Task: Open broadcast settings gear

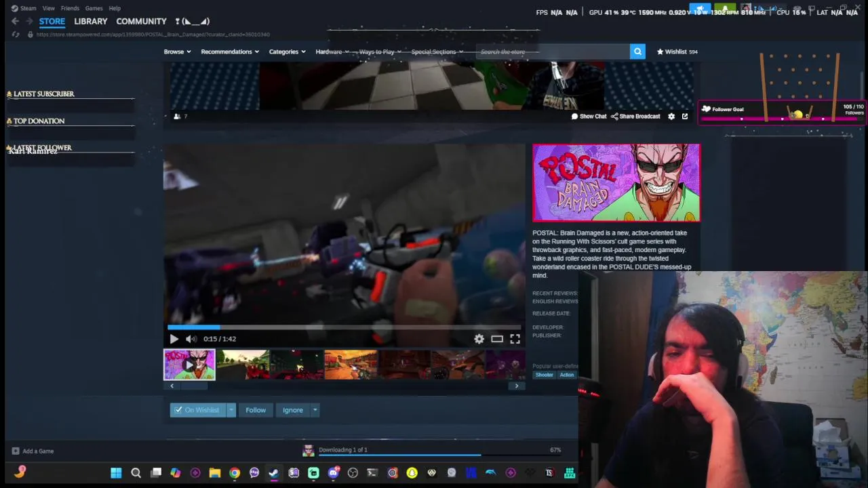Action: [671, 117]
